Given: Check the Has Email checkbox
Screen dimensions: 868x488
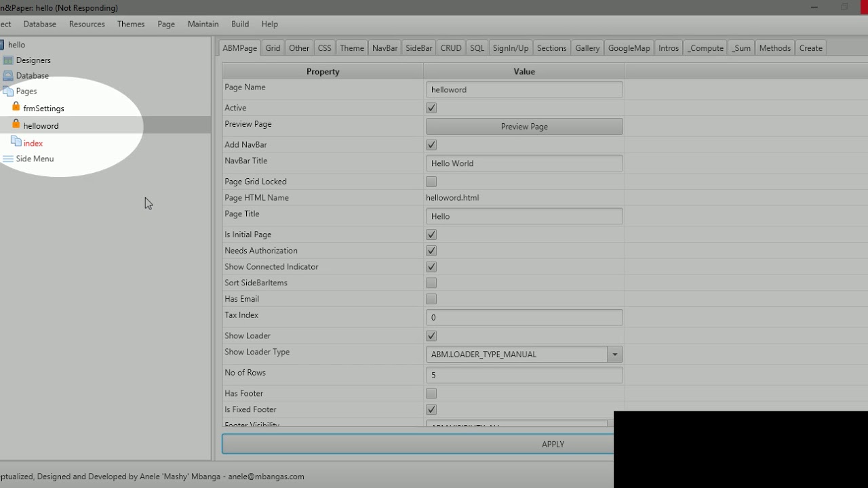Looking at the screenshot, I should point(431,299).
